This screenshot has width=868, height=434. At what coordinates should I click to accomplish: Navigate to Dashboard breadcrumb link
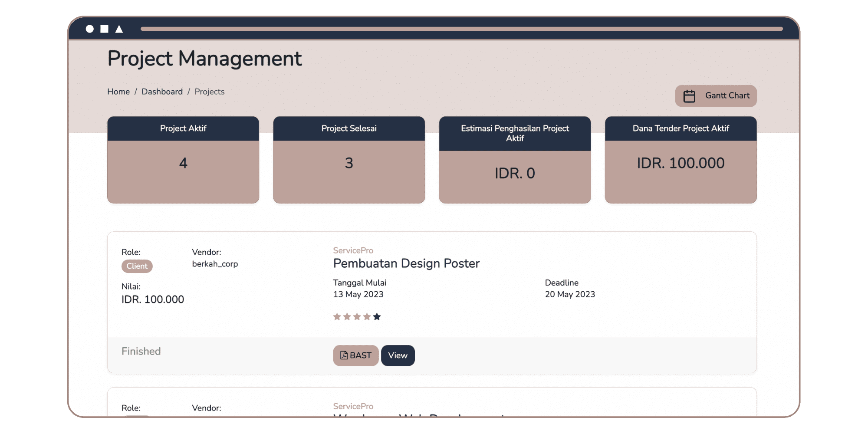[162, 92]
